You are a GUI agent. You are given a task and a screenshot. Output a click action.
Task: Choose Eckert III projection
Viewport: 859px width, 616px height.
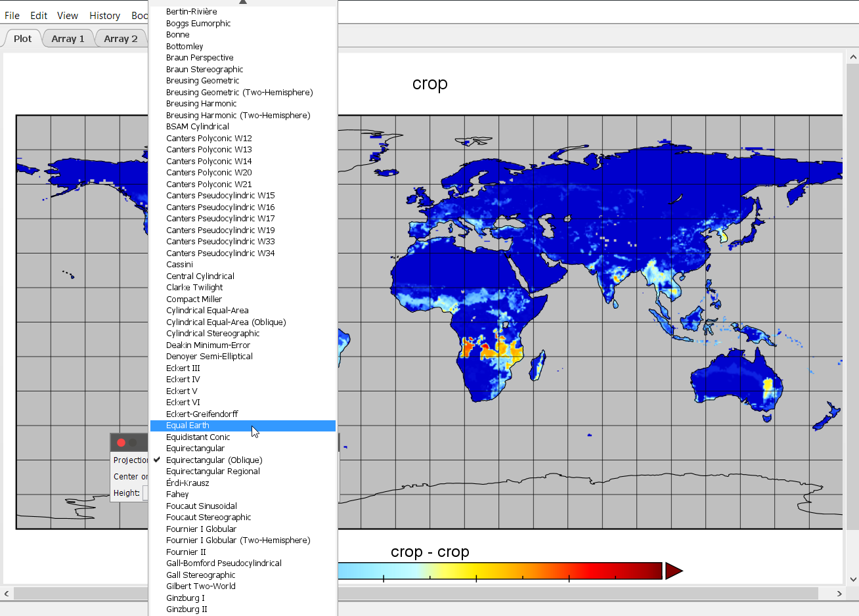click(243, 368)
